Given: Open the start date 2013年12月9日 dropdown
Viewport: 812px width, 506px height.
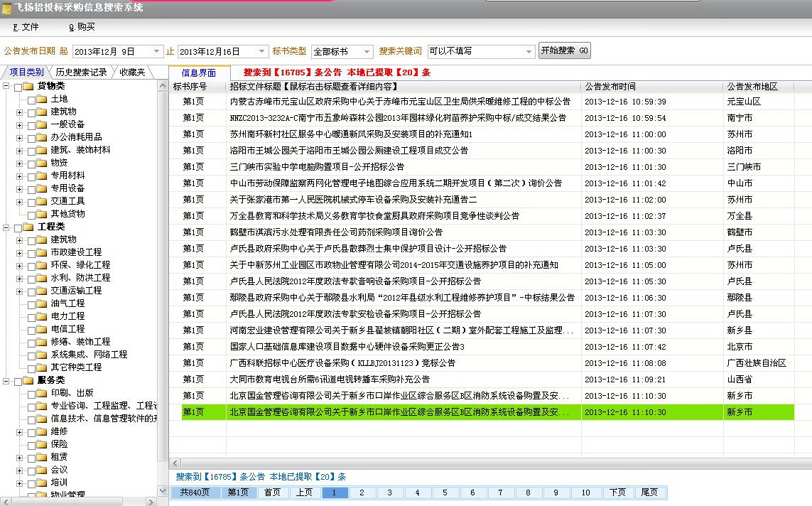Looking at the screenshot, I should pyautogui.click(x=156, y=51).
